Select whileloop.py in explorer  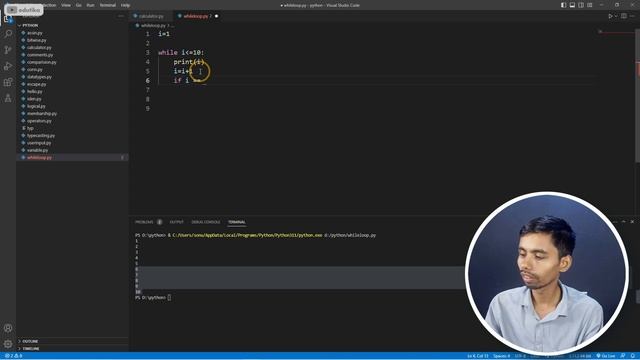click(73, 158)
